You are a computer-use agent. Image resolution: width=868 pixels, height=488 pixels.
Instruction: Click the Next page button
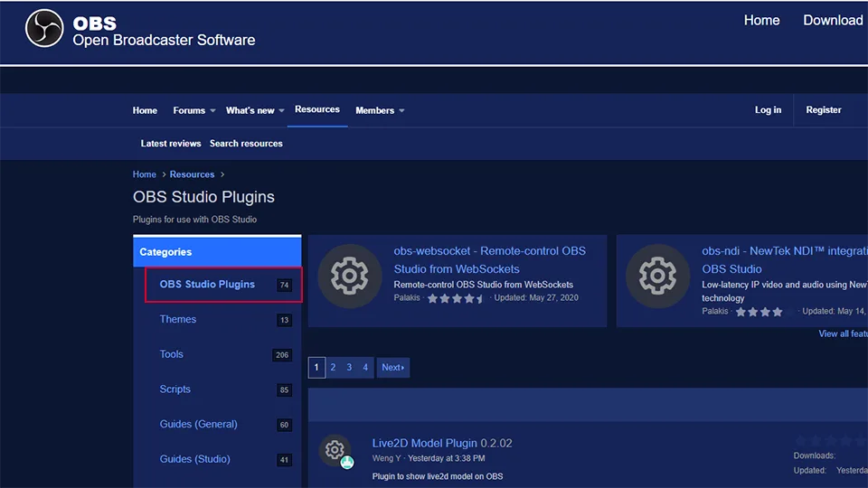tap(393, 368)
